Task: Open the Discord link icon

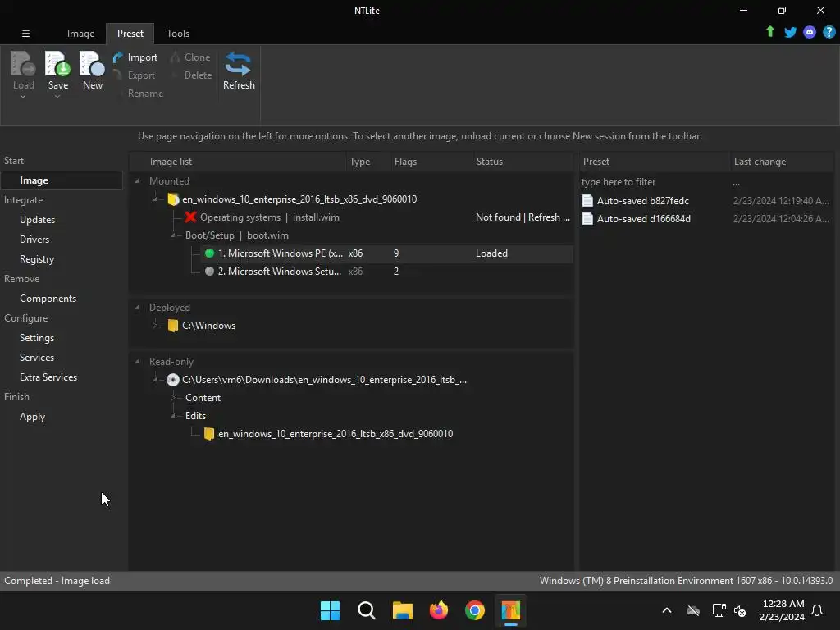Action: [810, 32]
